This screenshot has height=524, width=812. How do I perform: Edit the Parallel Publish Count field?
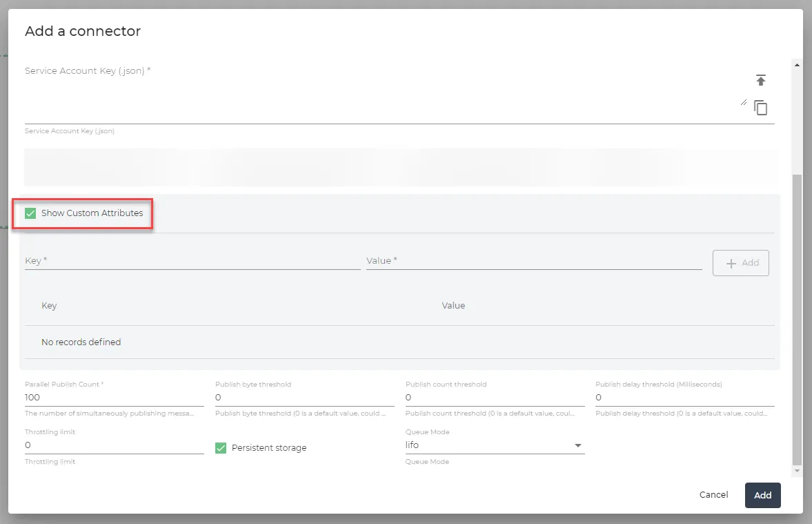pos(114,398)
